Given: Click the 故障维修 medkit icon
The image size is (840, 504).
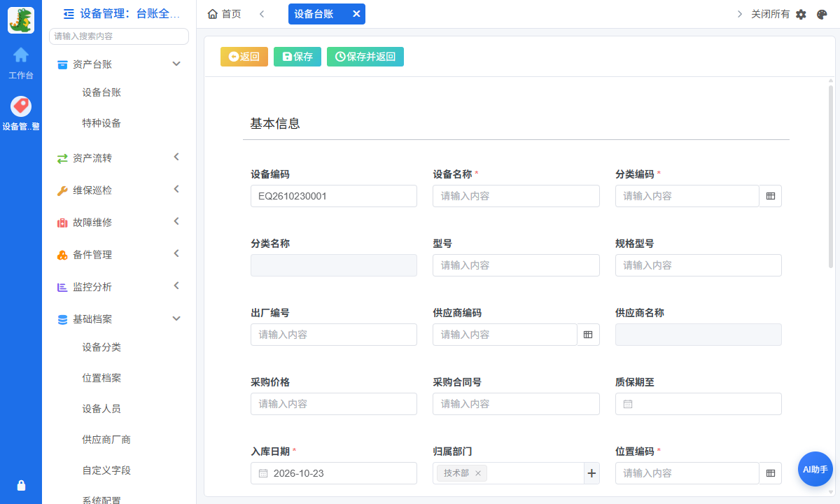Looking at the screenshot, I should 62,223.
